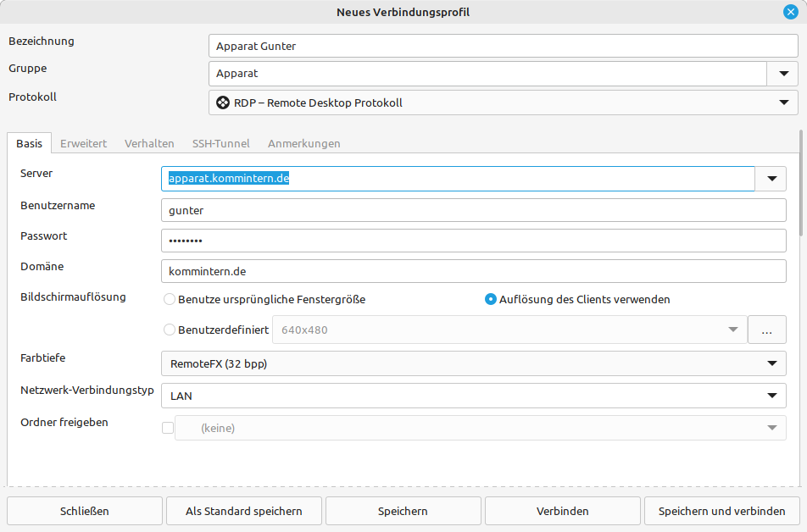Open the Verhalten tab
The height and width of the screenshot is (532, 807).
click(149, 143)
